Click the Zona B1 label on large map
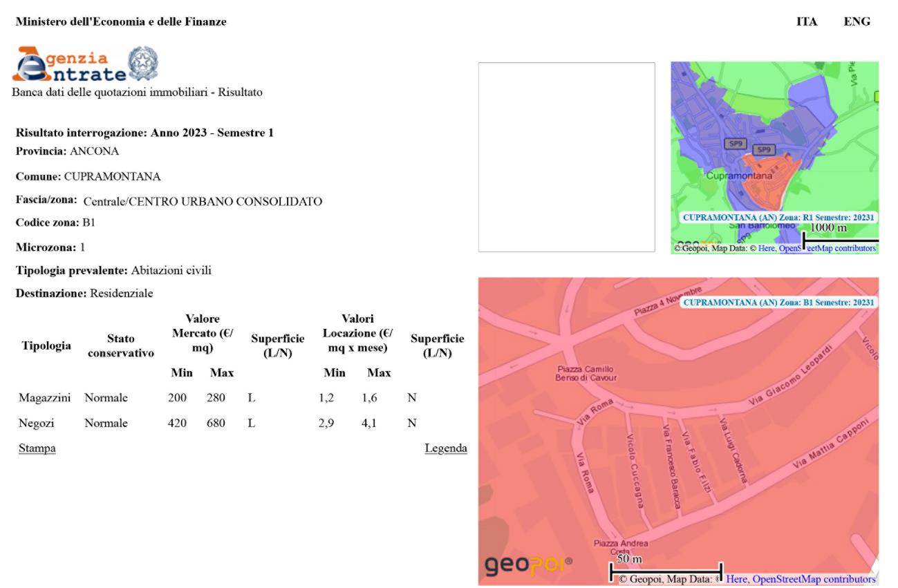Screen dimensions: 898x588 [778, 303]
